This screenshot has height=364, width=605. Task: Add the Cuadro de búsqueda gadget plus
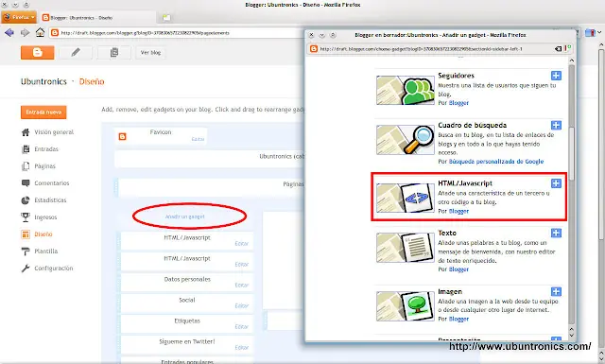(556, 125)
